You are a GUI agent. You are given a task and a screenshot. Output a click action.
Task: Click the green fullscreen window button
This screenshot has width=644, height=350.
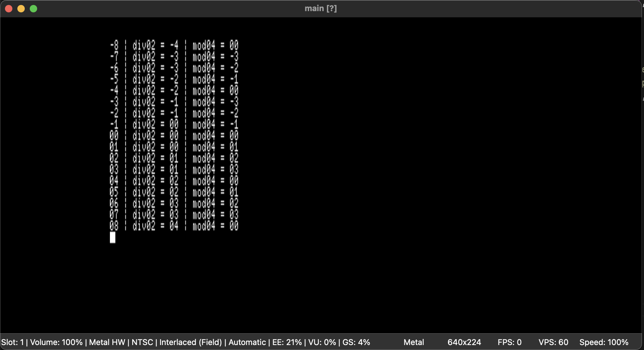(x=33, y=9)
